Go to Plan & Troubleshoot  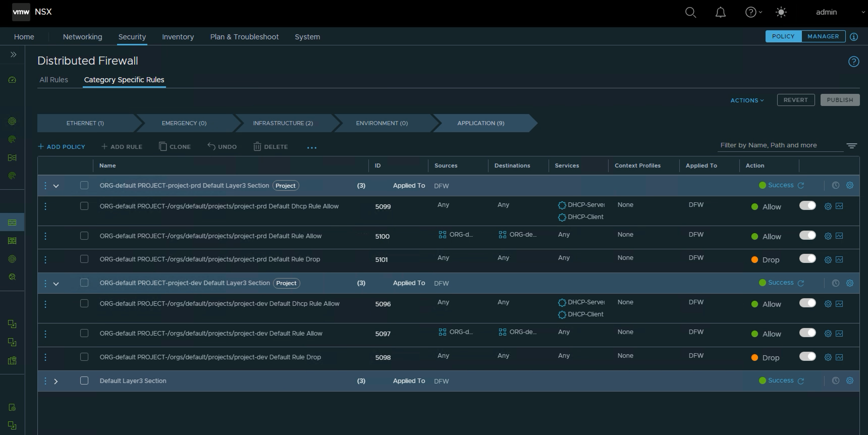click(244, 37)
